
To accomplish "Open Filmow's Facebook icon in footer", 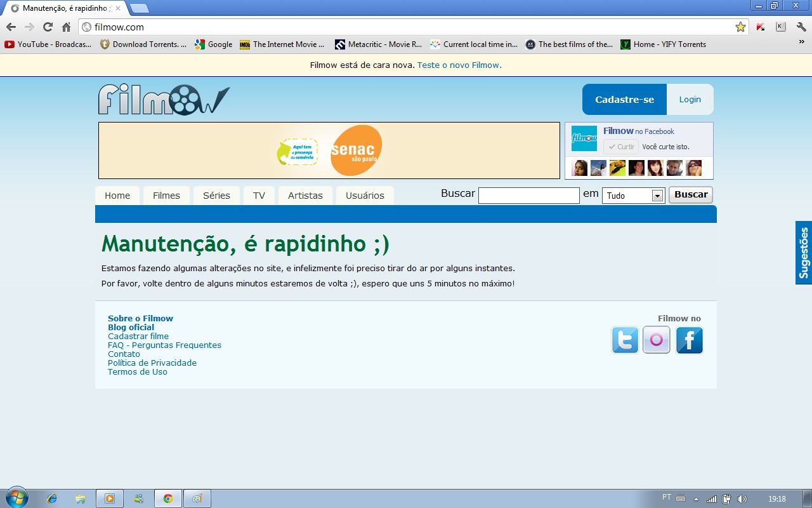I will (690, 340).
